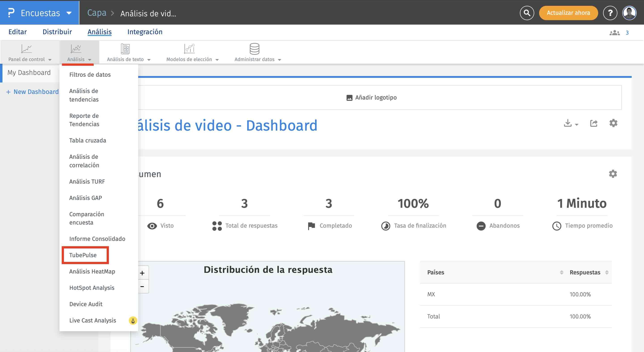Click the dashboard download icon
This screenshot has width=644, height=352.
point(568,123)
